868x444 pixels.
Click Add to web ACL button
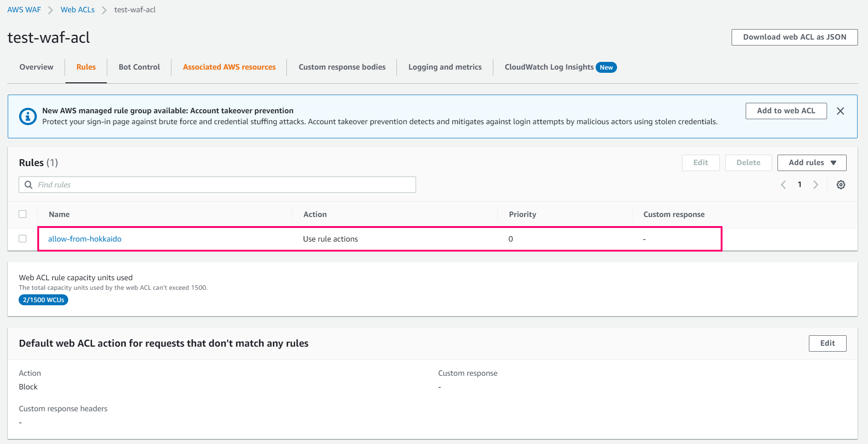click(786, 111)
